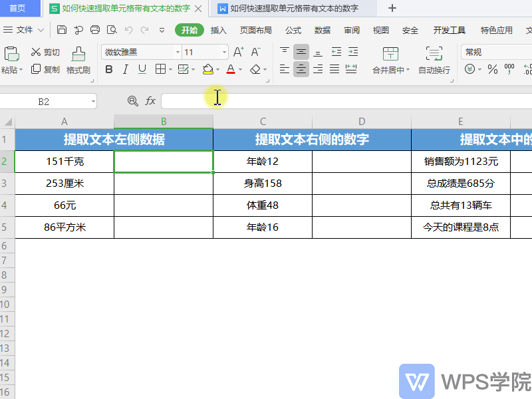Viewport: 532px width, 399px height.
Task: Click the eraser clear formatting icon
Action: click(255, 70)
